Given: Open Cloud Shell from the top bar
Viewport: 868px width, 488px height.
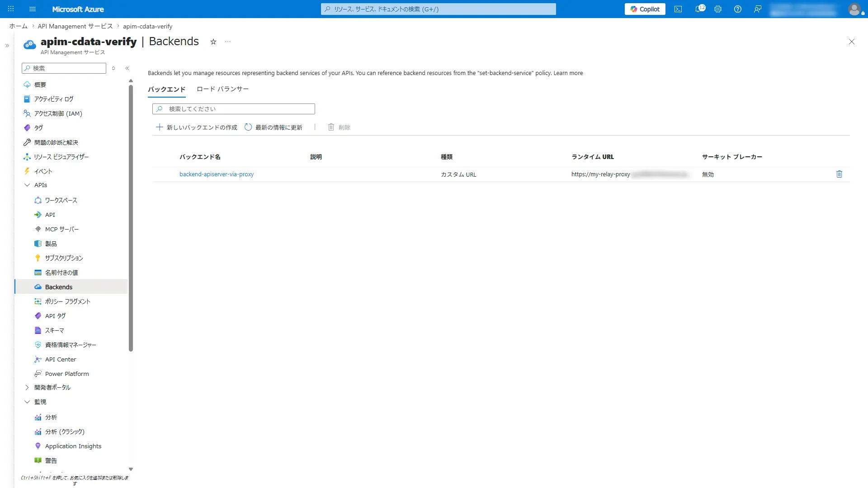Looking at the screenshot, I should coord(678,9).
